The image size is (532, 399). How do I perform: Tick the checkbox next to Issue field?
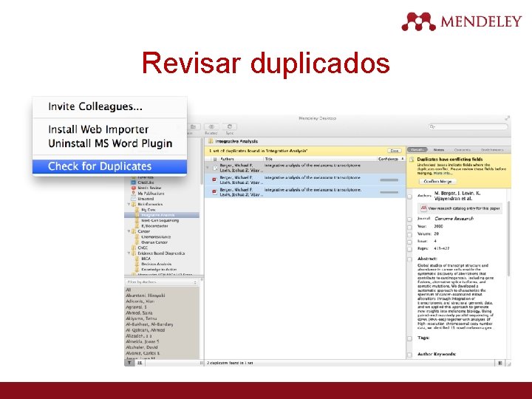click(409, 242)
